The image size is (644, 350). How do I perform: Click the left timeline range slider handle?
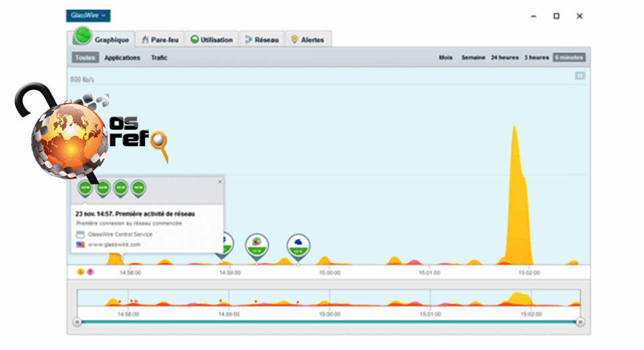point(78,322)
